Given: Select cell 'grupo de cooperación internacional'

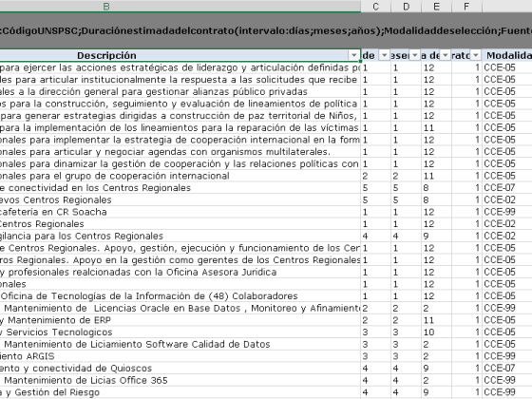Looking at the screenshot, I should click(x=180, y=176).
